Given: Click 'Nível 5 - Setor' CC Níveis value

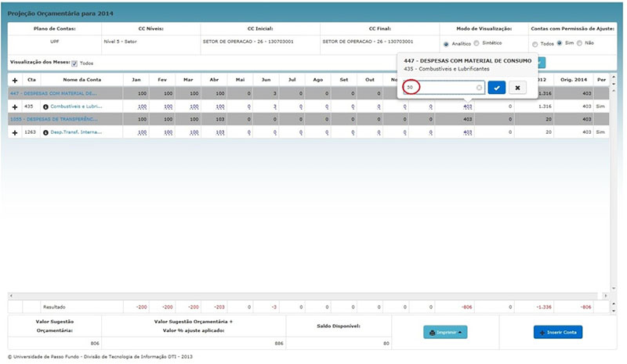Looking at the screenshot, I should click(120, 41).
